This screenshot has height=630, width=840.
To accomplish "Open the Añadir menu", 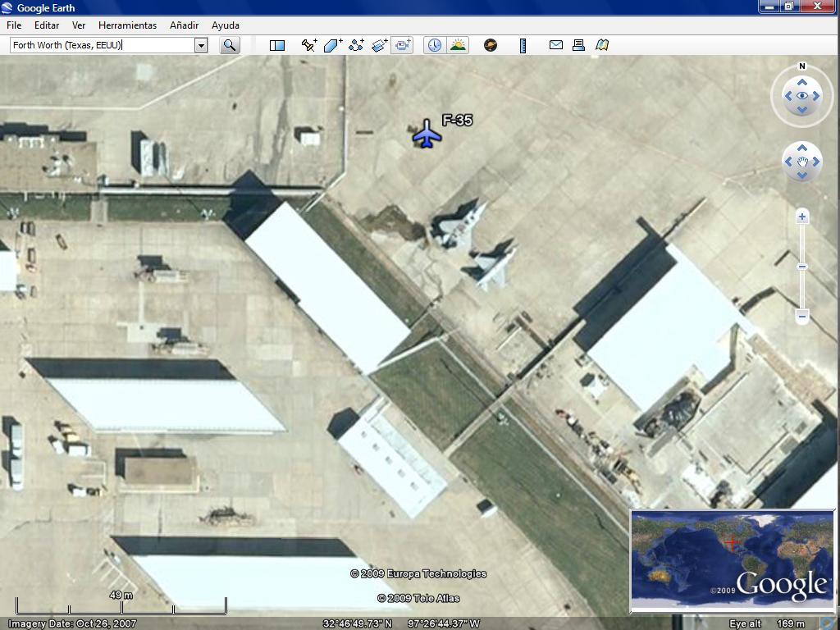I will click(x=184, y=25).
